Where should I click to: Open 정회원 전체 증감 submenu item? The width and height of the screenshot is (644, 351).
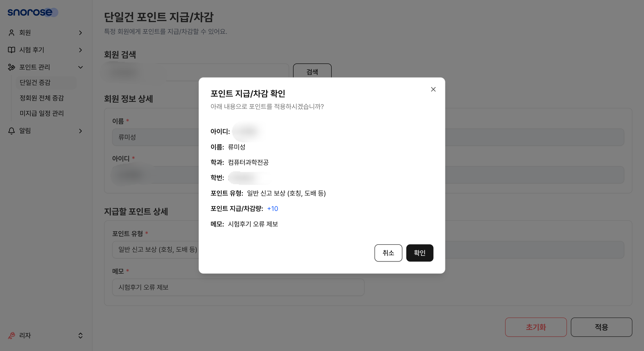tap(42, 98)
